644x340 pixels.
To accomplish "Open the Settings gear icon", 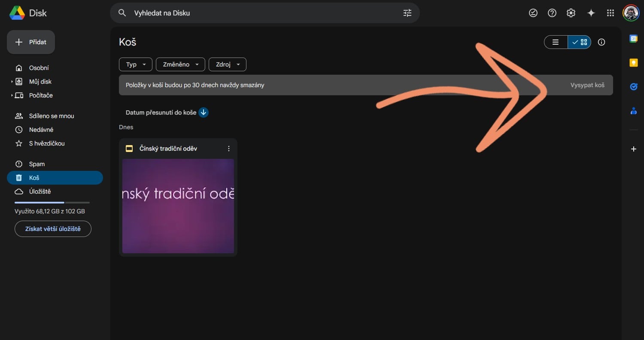I will (571, 13).
